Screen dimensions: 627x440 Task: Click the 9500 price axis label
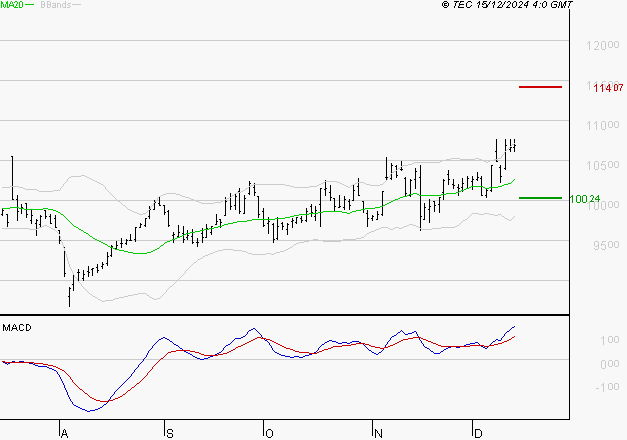tap(607, 245)
